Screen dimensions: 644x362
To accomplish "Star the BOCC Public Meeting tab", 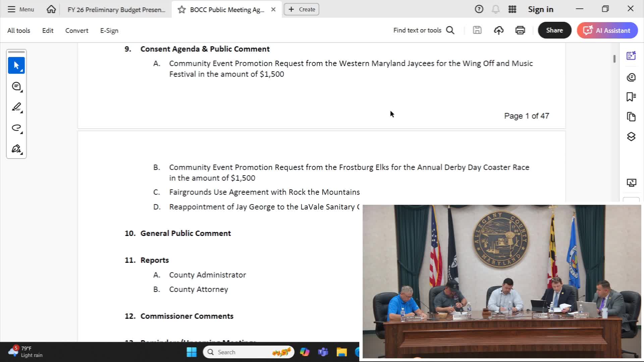I will tap(181, 9).
